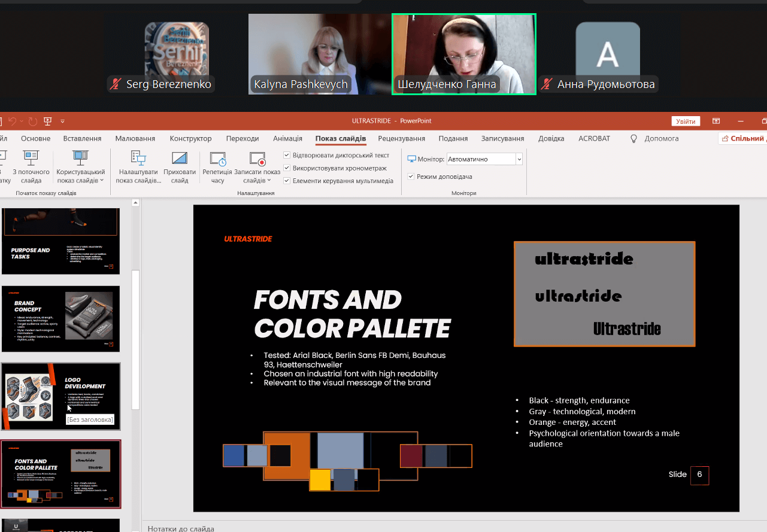This screenshot has width=767, height=532.
Task: Select the 'Brand Concept' slide thumbnail
Action: [60, 319]
